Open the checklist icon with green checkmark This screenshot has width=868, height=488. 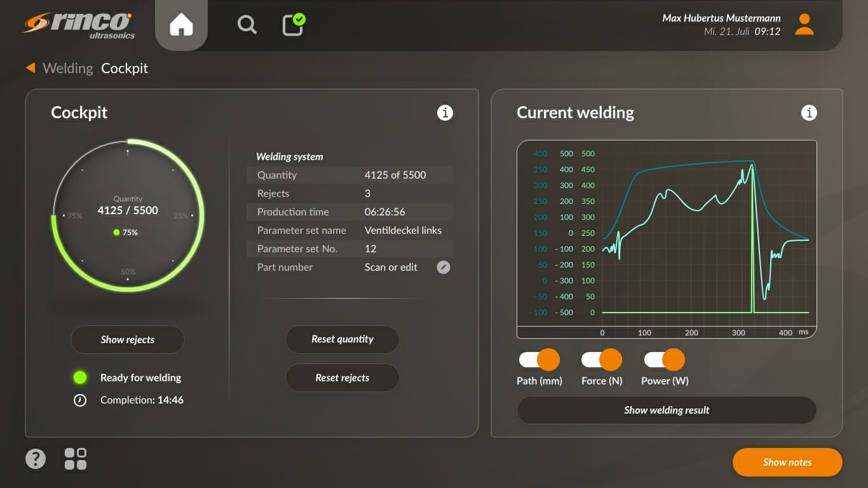[x=293, y=25]
